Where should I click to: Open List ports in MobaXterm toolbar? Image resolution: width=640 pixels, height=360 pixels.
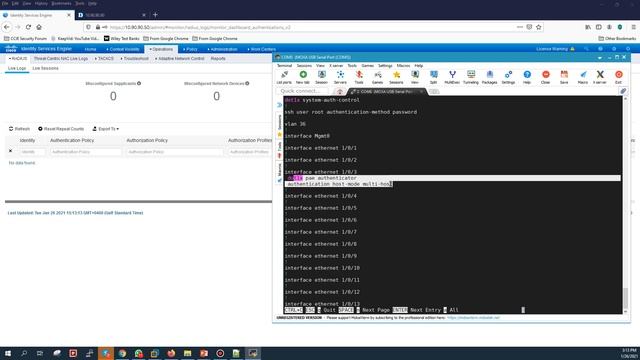(284, 77)
